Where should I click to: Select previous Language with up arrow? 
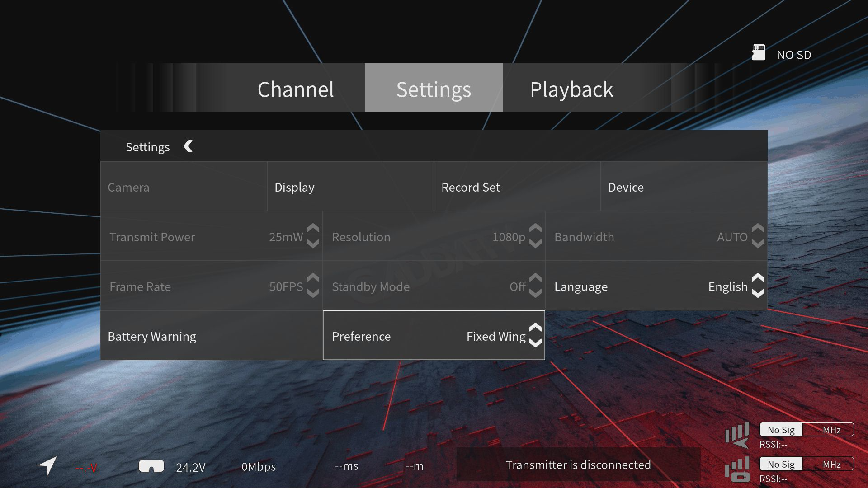(x=758, y=278)
